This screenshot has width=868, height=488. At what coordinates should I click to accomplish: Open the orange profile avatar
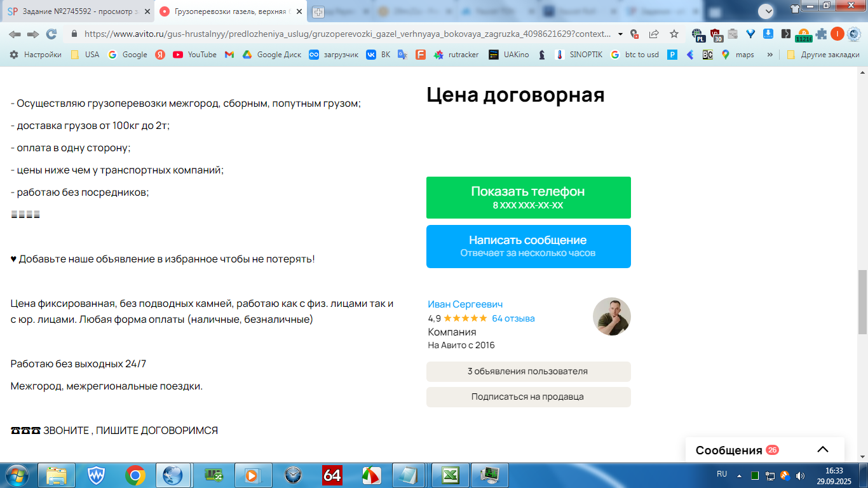coord(837,34)
